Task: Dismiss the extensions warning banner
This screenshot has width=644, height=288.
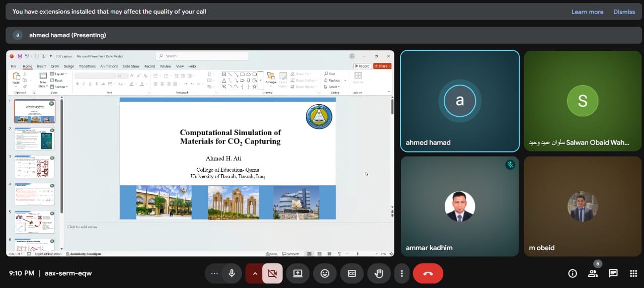Action: (624, 12)
